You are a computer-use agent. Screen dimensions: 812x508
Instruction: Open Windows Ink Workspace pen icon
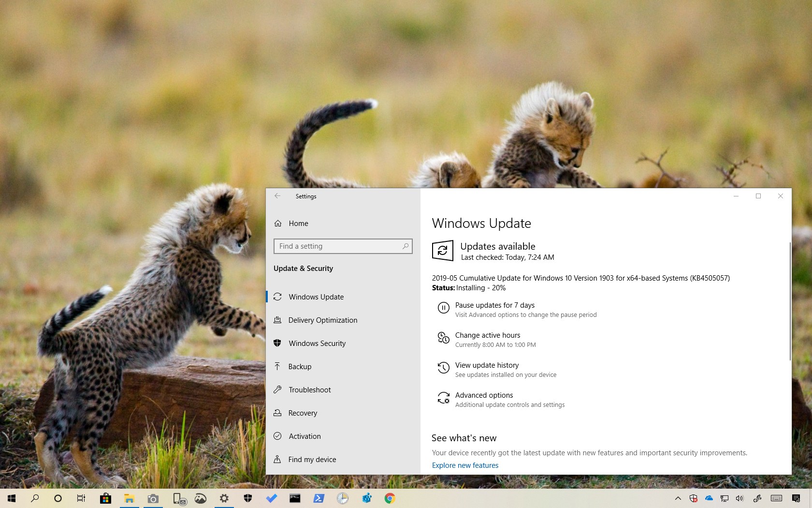(x=757, y=498)
